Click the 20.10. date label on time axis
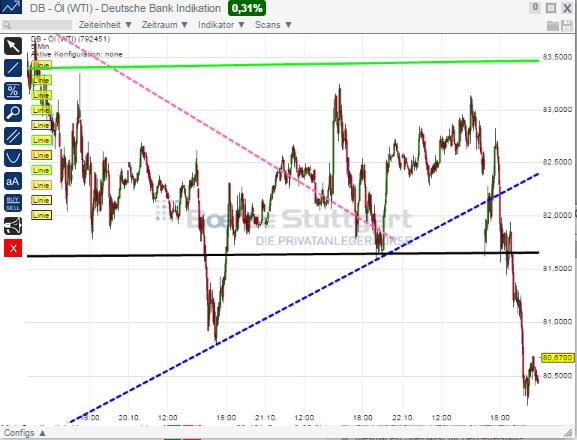Image resolution: width=577 pixels, height=440 pixels. pos(129,418)
